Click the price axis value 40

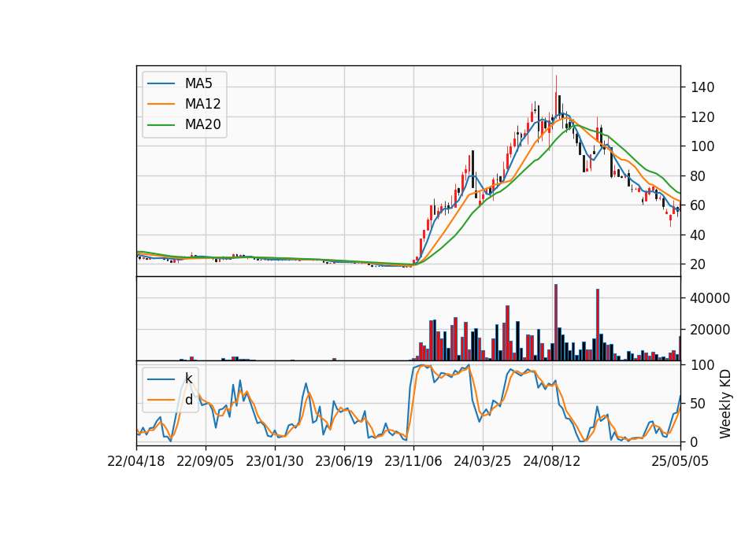699,235
